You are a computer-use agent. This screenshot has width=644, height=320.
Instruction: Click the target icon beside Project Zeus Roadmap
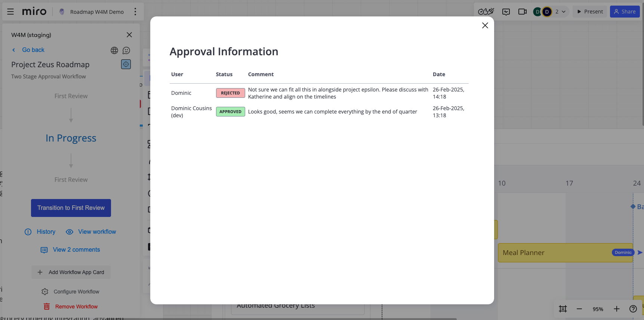(126, 64)
